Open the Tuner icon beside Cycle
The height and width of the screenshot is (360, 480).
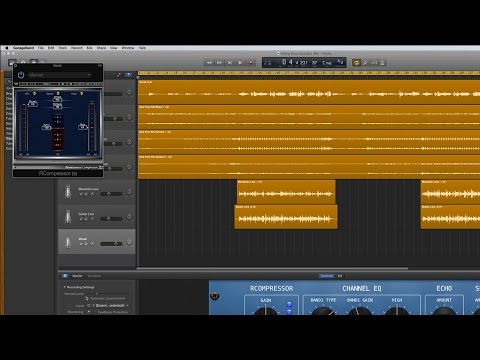pyautogui.click(x=366, y=63)
